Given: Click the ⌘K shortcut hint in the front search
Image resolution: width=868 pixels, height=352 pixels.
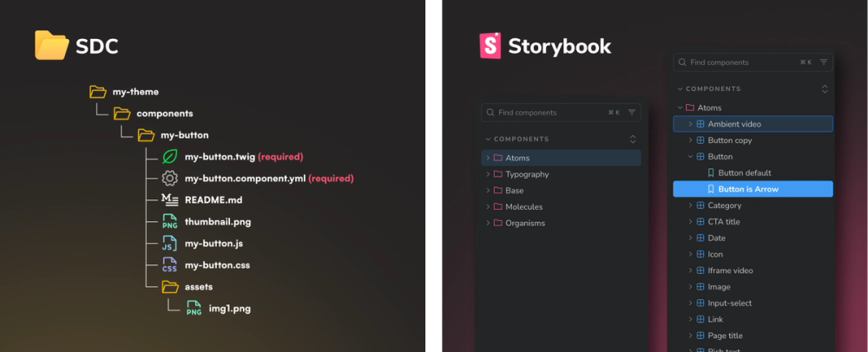Looking at the screenshot, I should tap(806, 62).
